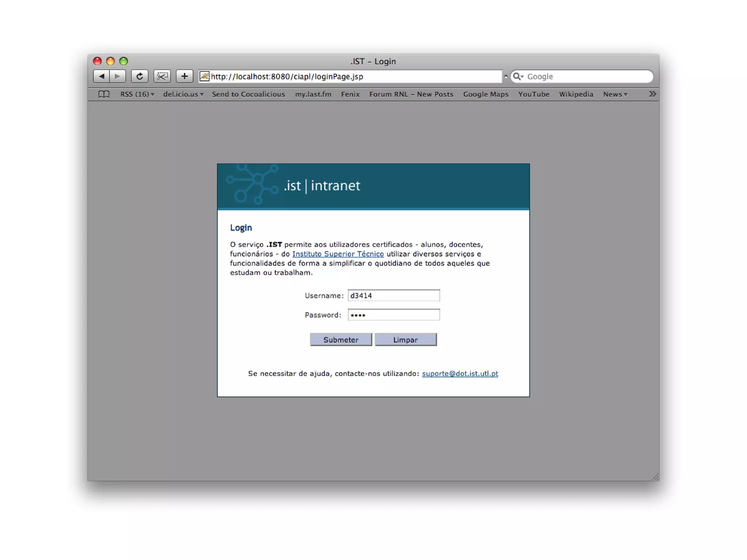The image size is (747, 560).
Task: Focus the Password input field
Action: point(394,315)
